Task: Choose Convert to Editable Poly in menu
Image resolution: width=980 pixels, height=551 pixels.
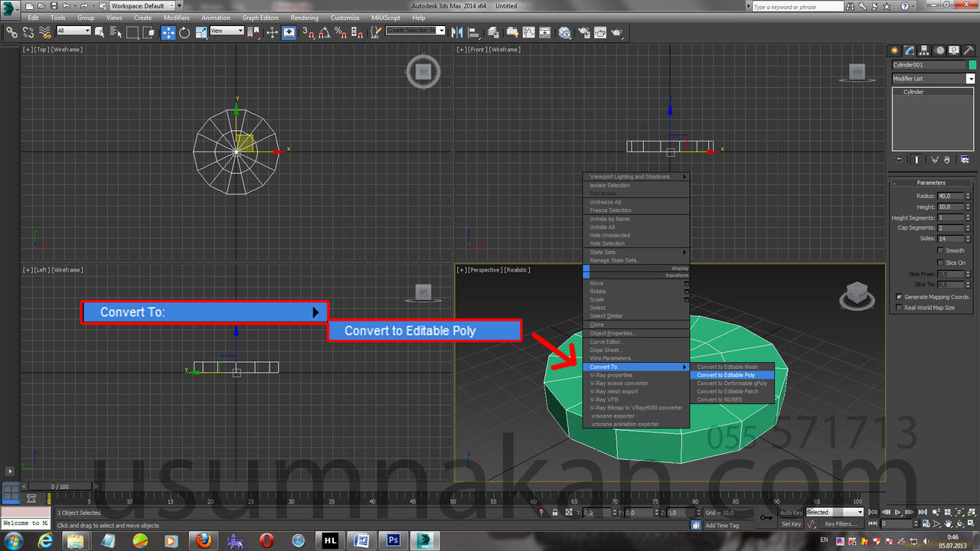Action: (727, 375)
